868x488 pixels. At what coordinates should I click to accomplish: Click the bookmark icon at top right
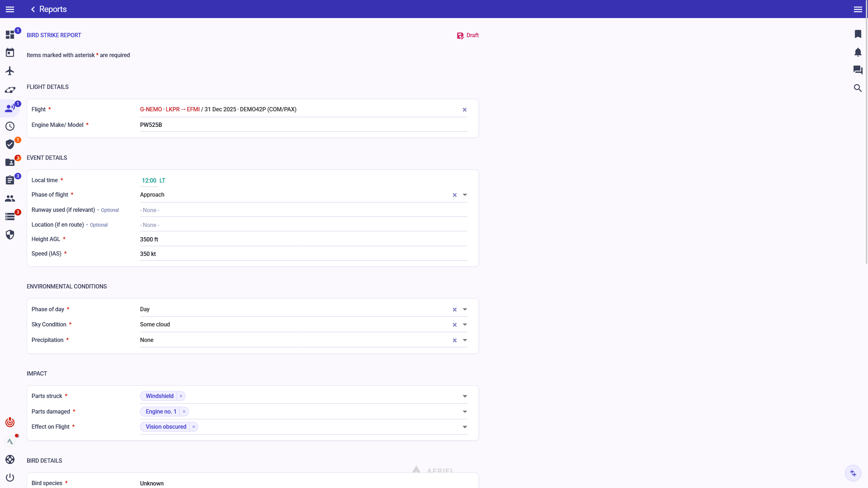(858, 34)
